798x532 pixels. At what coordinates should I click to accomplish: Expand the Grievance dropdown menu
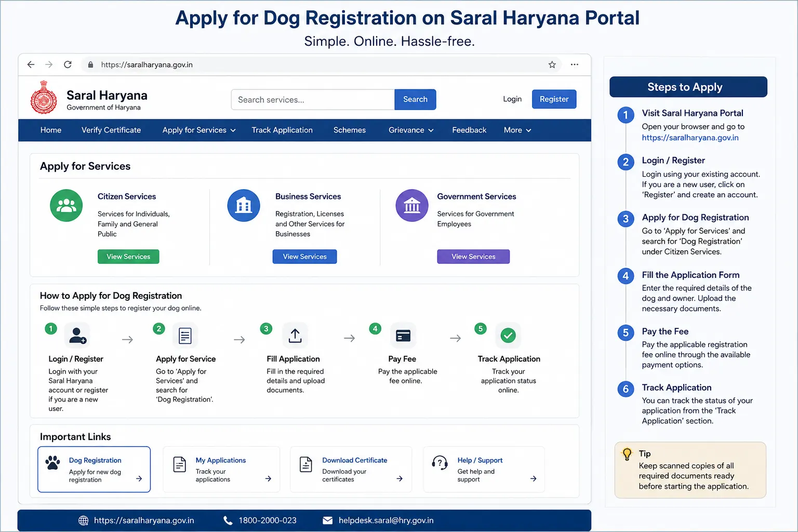(411, 130)
